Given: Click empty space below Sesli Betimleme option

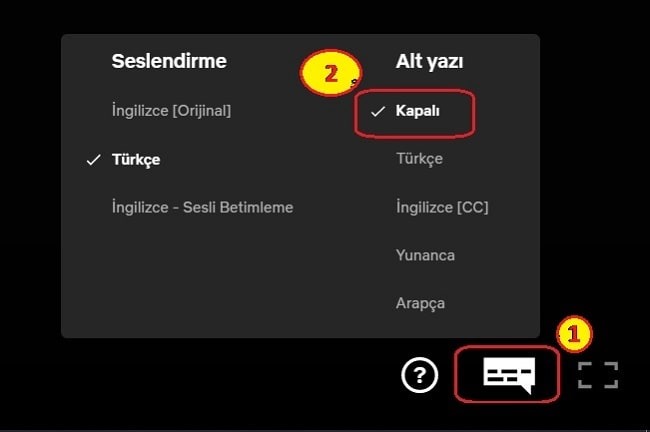Looking at the screenshot, I should pyautogui.click(x=202, y=274).
